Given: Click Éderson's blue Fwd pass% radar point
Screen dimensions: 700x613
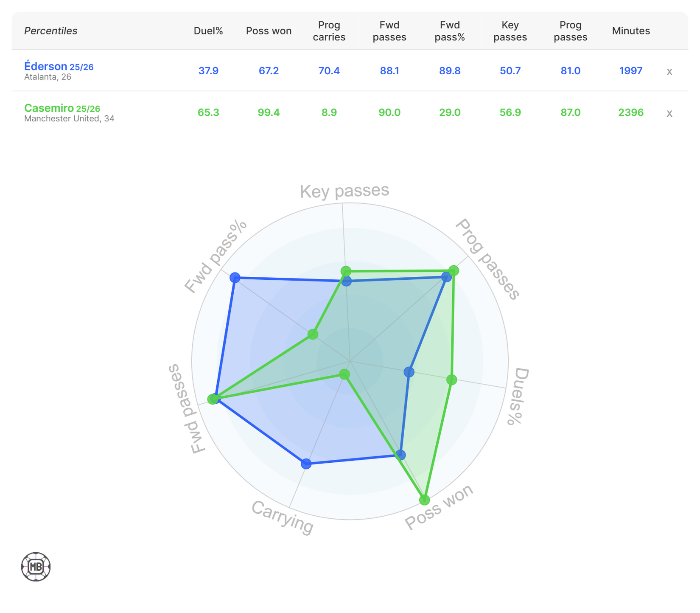Looking at the screenshot, I should 235,278.
